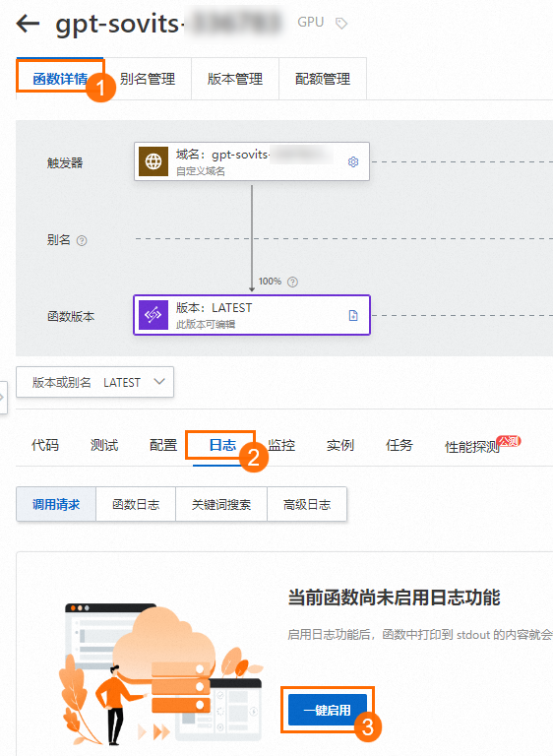553x756 pixels.
Task: Switch to 关键词搜索 log view
Action: pos(221,505)
